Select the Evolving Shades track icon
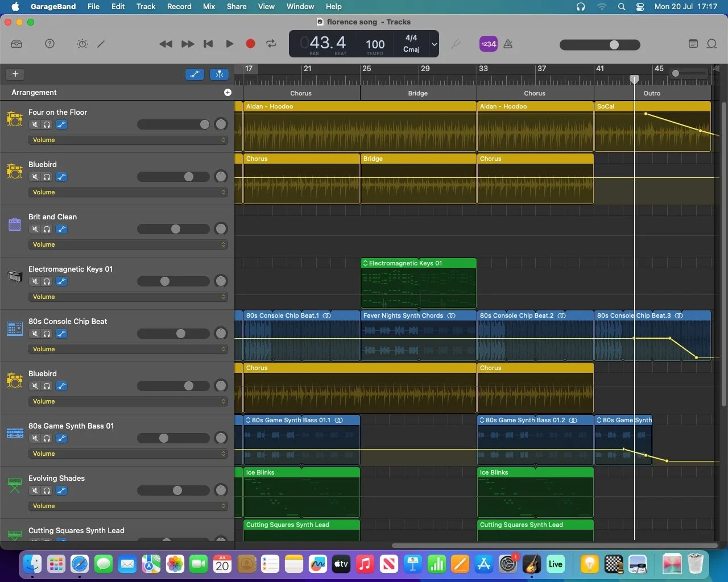The height and width of the screenshot is (582, 728). click(x=15, y=485)
